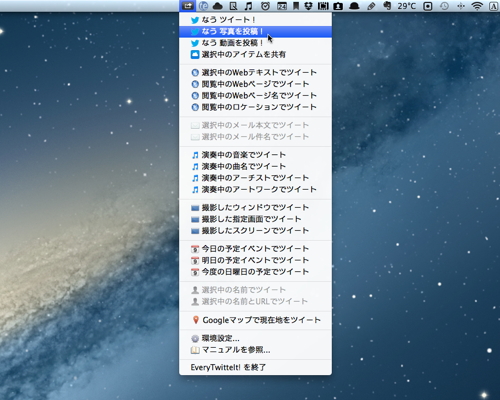Choose 演奏中のアートワークでツイート
The height and width of the screenshot is (400, 500).
click(x=255, y=189)
